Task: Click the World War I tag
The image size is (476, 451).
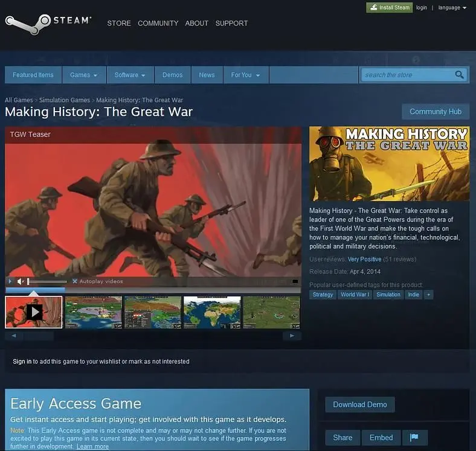Action: pos(355,295)
